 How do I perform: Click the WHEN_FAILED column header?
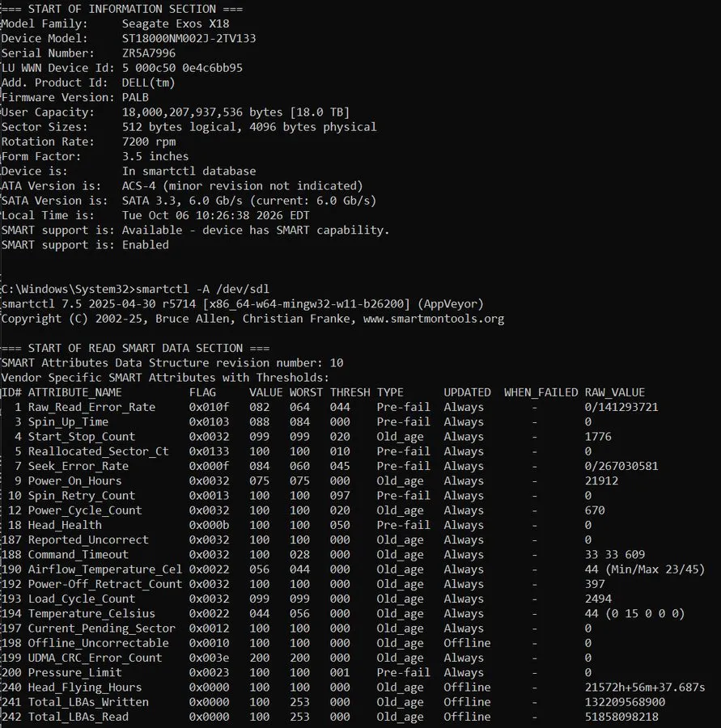click(541, 392)
